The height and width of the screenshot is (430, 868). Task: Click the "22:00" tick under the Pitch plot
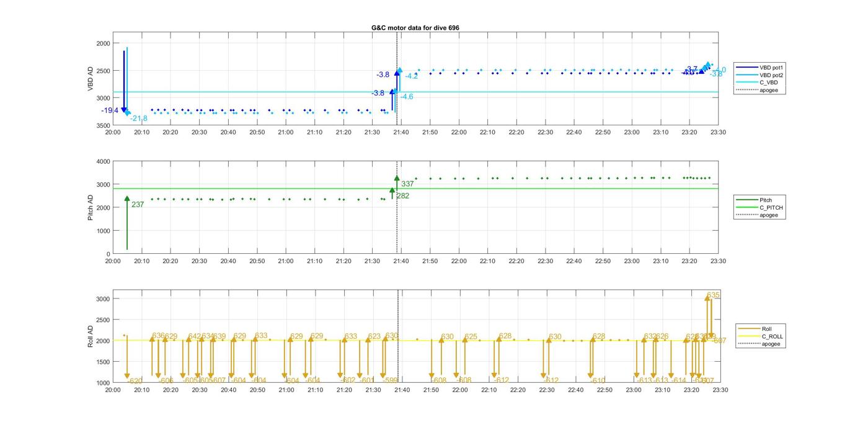[x=459, y=261]
